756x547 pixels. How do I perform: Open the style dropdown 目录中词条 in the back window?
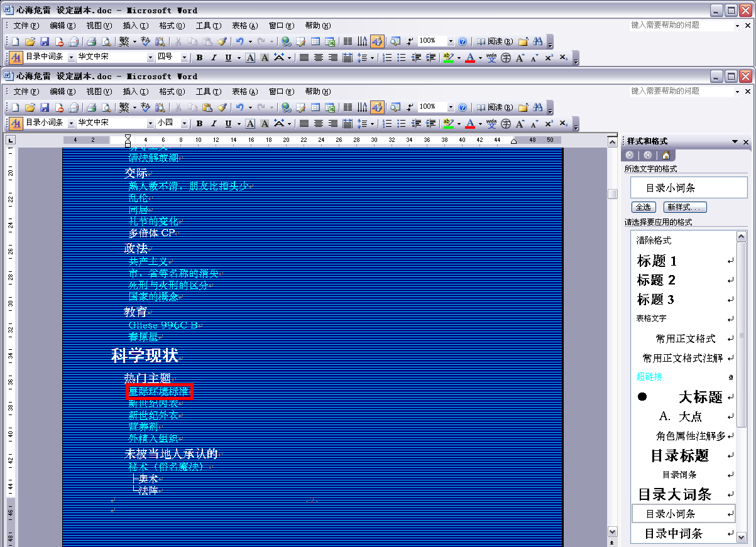(x=71, y=58)
